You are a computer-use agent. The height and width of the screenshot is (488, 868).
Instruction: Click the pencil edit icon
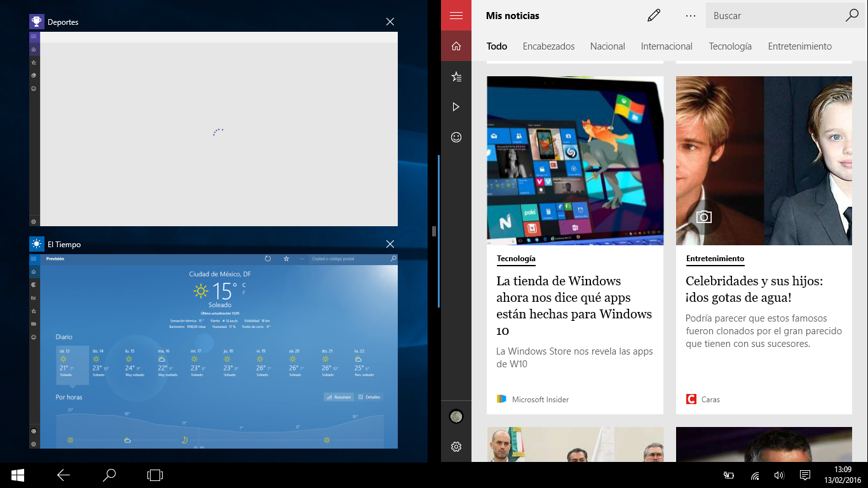click(x=654, y=16)
